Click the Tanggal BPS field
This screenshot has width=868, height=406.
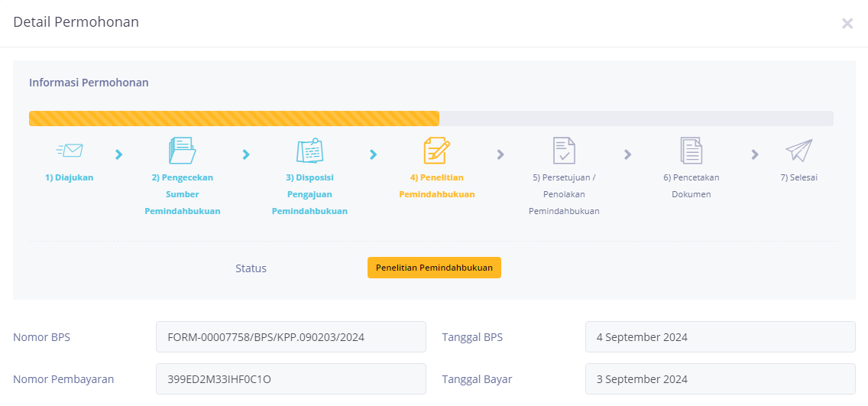pyautogui.click(x=721, y=336)
